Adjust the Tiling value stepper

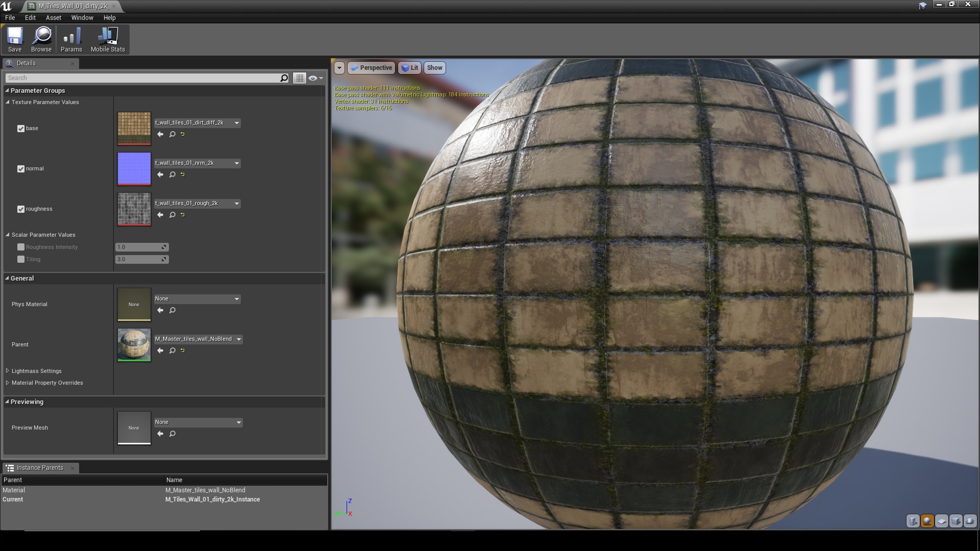click(x=164, y=259)
